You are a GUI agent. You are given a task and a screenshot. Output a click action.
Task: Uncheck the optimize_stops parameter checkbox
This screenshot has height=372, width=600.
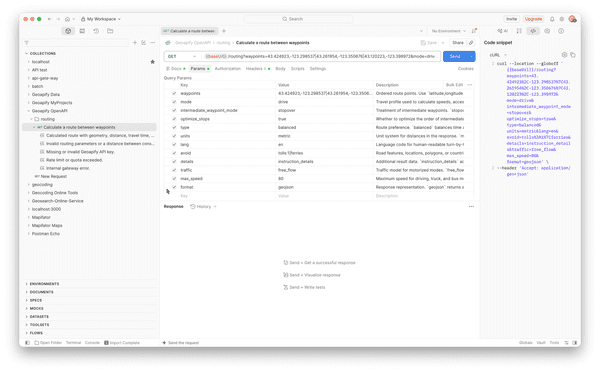(174, 119)
